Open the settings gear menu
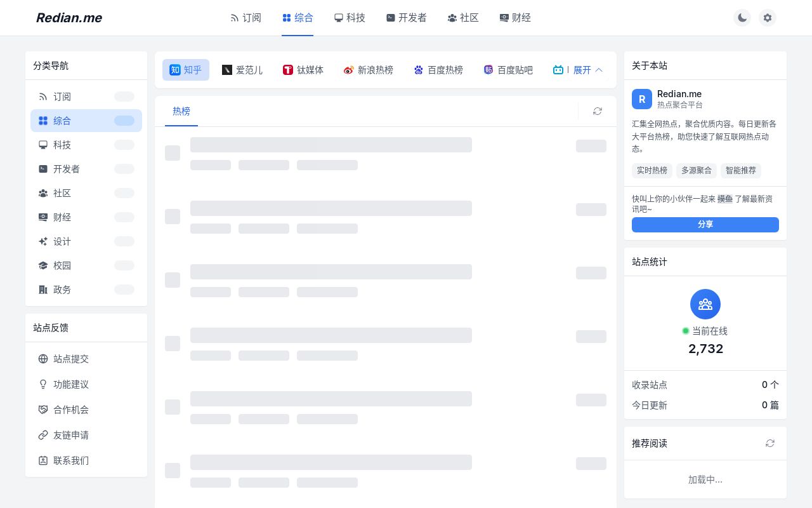The image size is (812, 508). (x=768, y=18)
